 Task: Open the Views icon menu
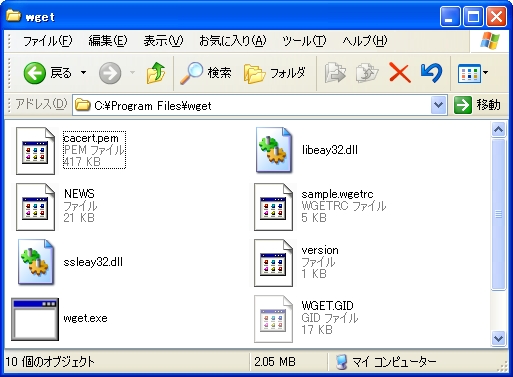click(469, 73)
